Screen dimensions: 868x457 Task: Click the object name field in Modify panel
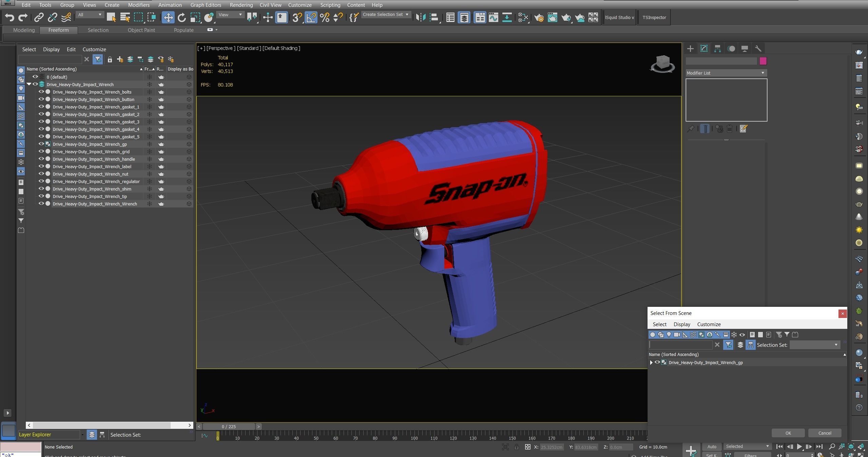[721, 61]
